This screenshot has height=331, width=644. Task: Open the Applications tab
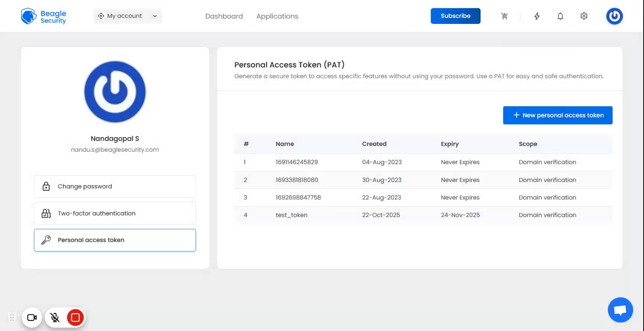click(x=277, y=16)
